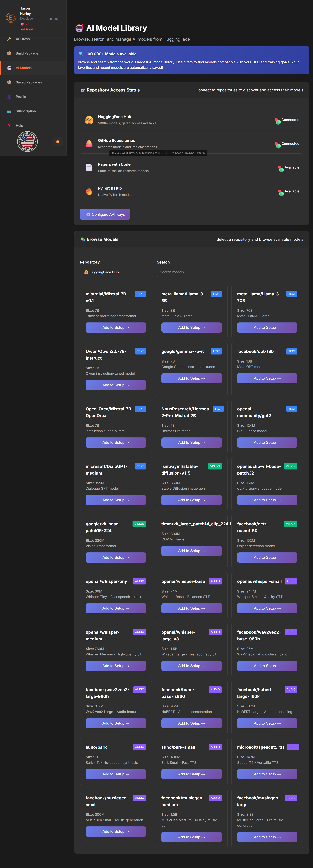Click the Veteran Owned Business badge

point(27,142)
